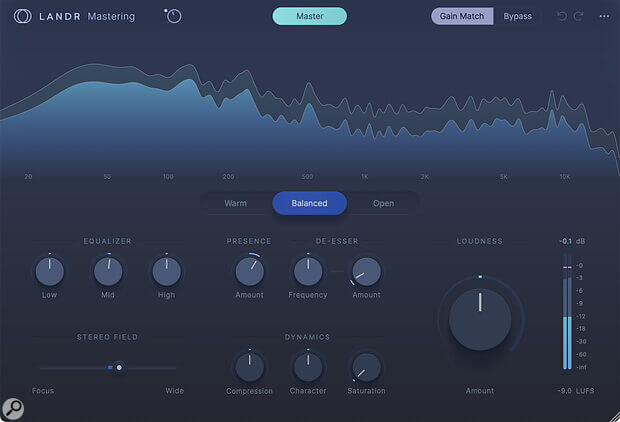
Task: Select the Warm style
Action: tap(236, 203)
